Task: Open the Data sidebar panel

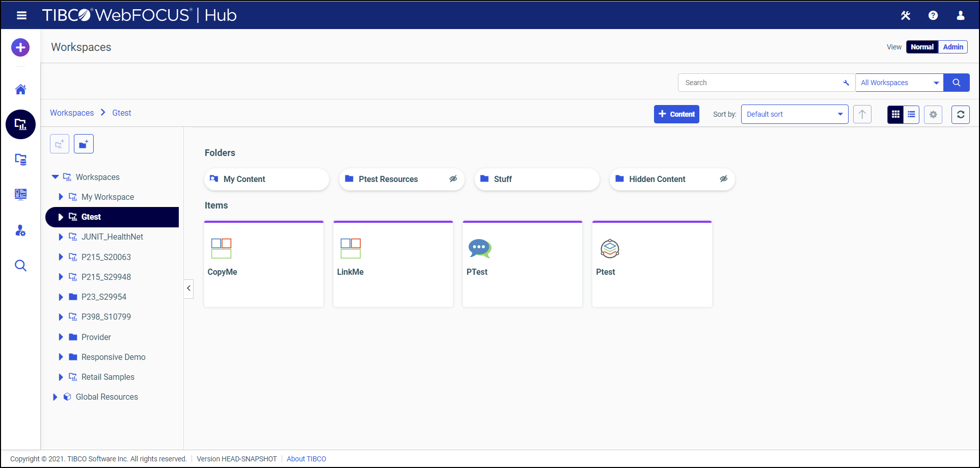Action: 20,160
